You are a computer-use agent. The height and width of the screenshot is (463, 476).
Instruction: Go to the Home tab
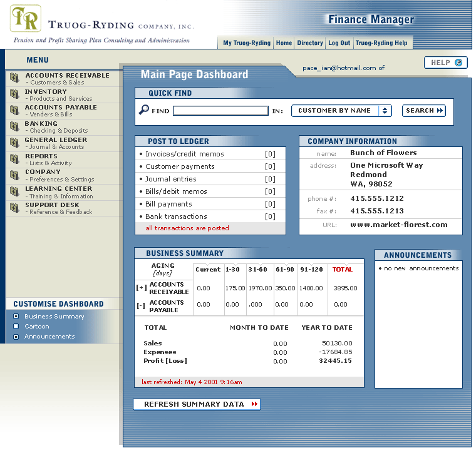click(284, 43)
